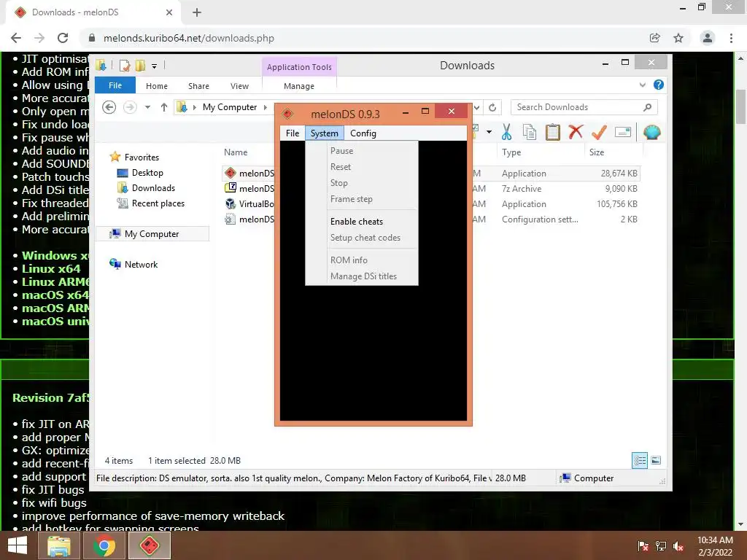Click the Rename card icon in Explorer toolbar

(623, 132)
